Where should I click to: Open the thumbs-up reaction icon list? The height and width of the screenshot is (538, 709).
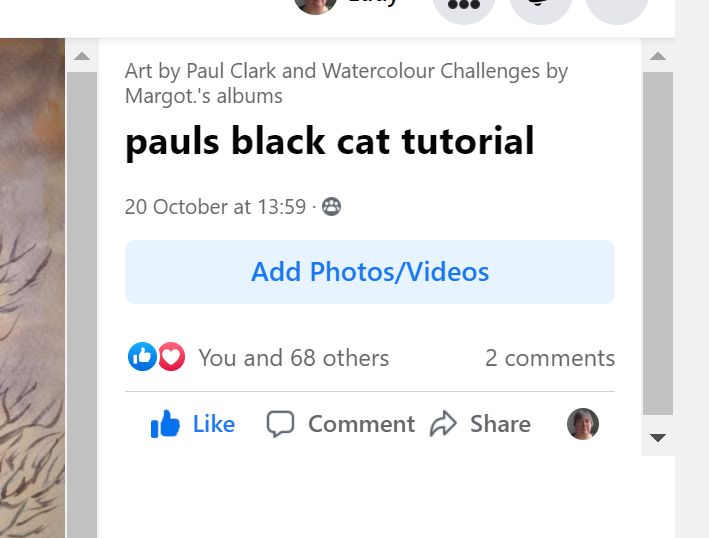click(142, 357)
